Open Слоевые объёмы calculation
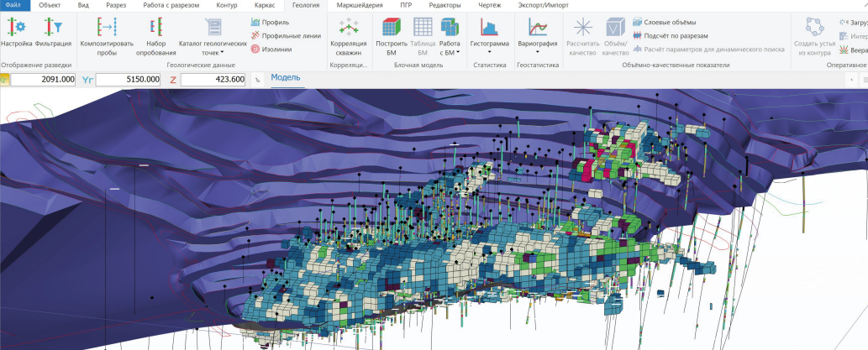 [x=665, y=22]
